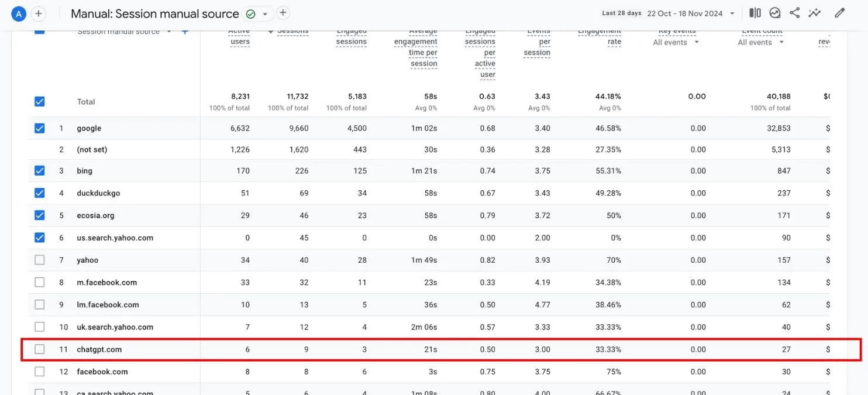Click the 'yahoo' source name in row 7

coord(87,260)
